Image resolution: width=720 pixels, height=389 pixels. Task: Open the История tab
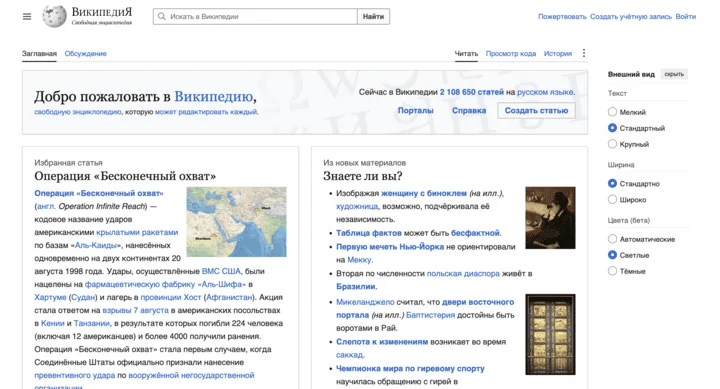[558, 53]
